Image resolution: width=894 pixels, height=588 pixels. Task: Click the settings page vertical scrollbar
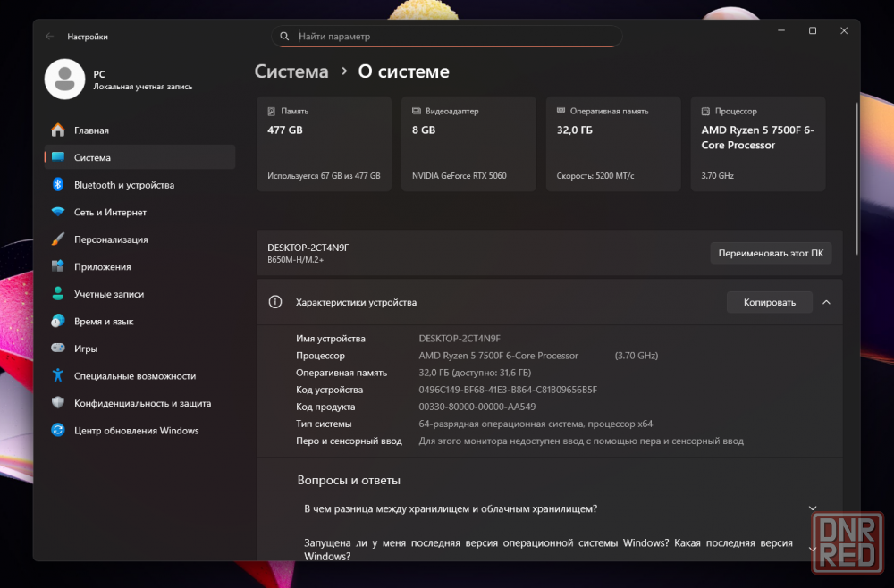[857, 179]
